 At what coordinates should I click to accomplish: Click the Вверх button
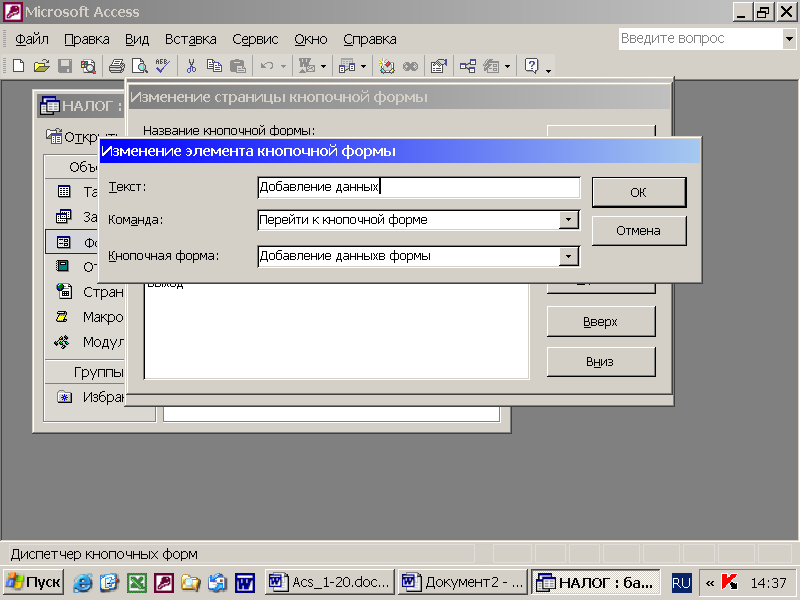(x=601, y=321)
